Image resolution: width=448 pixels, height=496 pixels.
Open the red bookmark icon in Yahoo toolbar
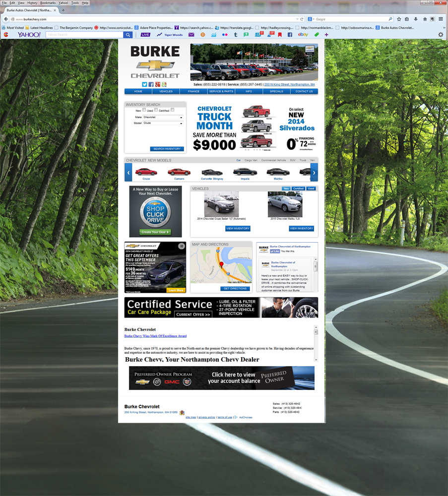point(280,35)
